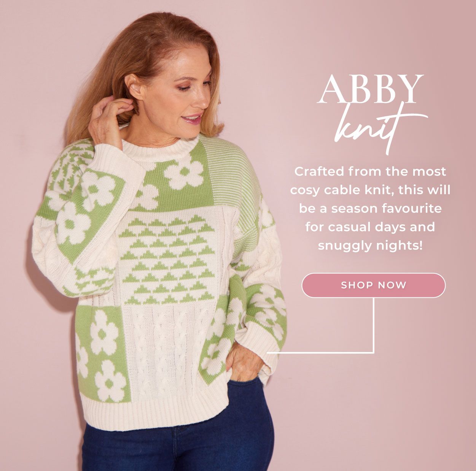The width and height of the screenshot is (476, 471).
Task: Click the SHOP NOW button
Action: coord(373,285)
